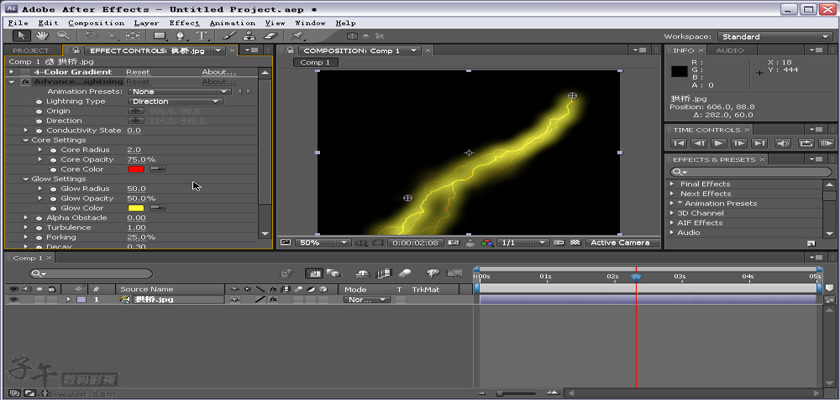
Task: Click the Take Snapshot camera icon
Action: (454, 243)
